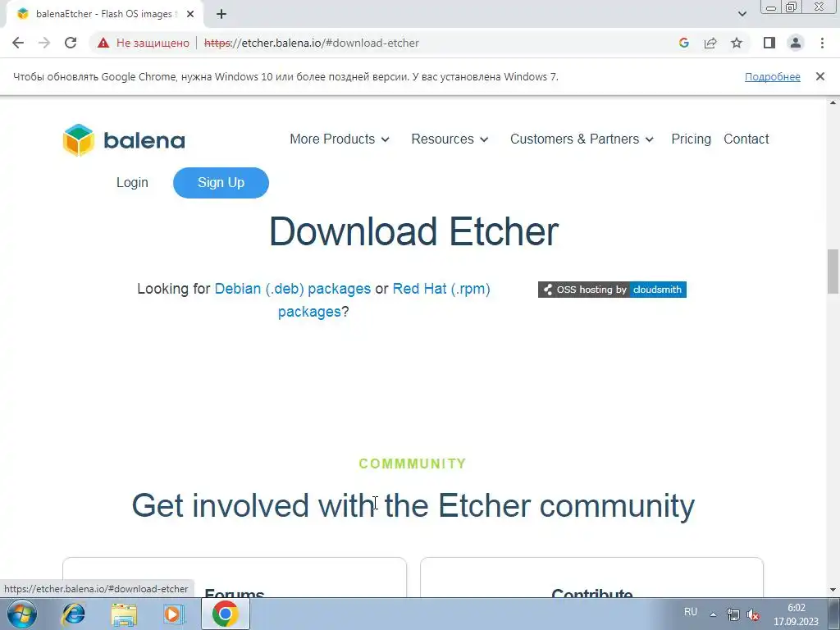Click the scrollbar down arrow
Viewport: 840px width, 630px height.
pos(833,590)
